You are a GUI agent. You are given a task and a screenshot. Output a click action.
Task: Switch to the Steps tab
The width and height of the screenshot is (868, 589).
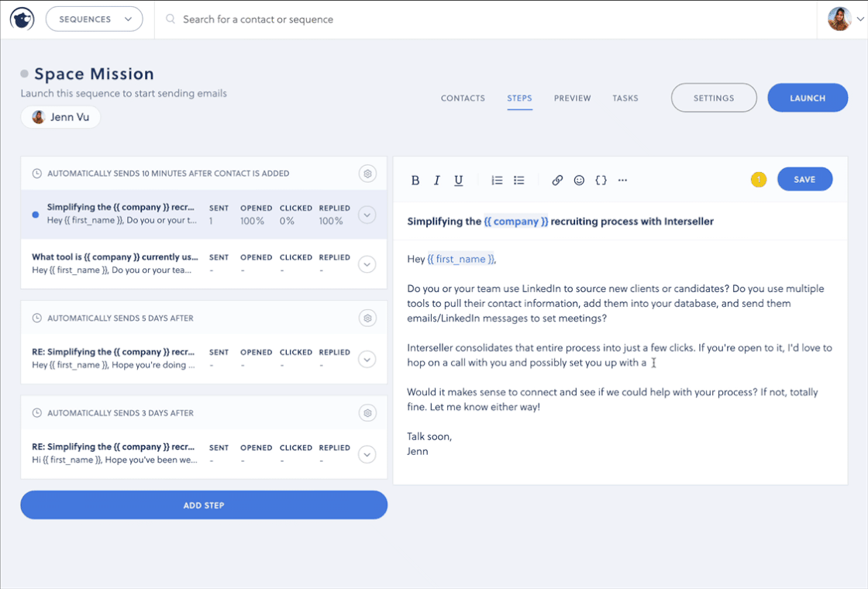pos(519,98)
